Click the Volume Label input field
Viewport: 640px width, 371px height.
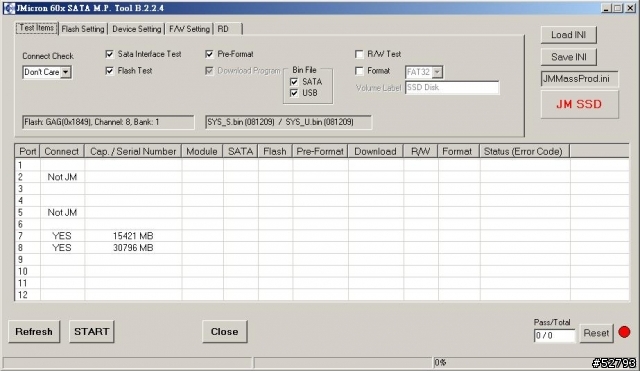coord(452,88)
